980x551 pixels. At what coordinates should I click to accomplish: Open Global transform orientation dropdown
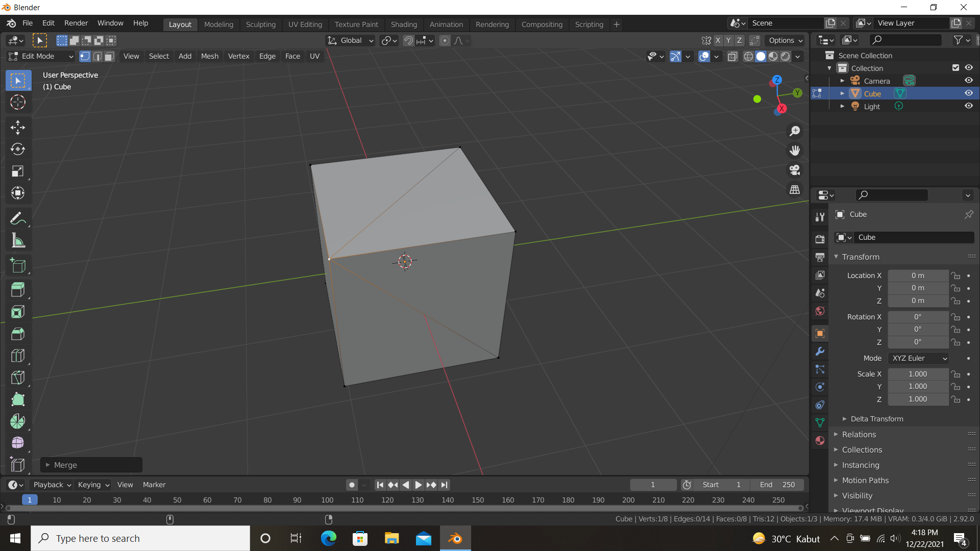point(351,41)
